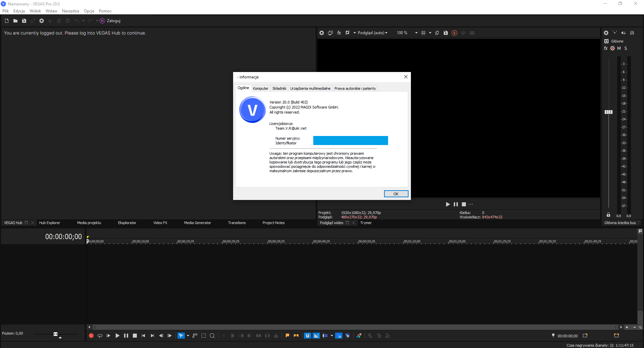Open the Video FX panel tab

pyautogui.click(x=160, y=223)
